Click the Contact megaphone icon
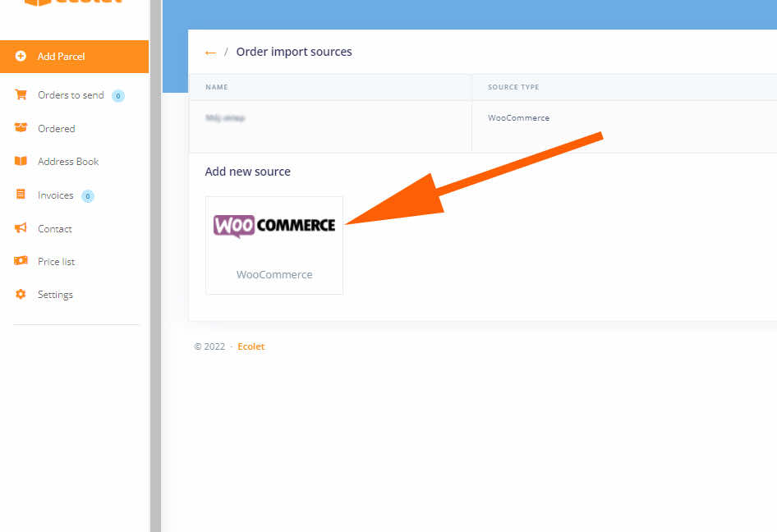 point(21,228)
